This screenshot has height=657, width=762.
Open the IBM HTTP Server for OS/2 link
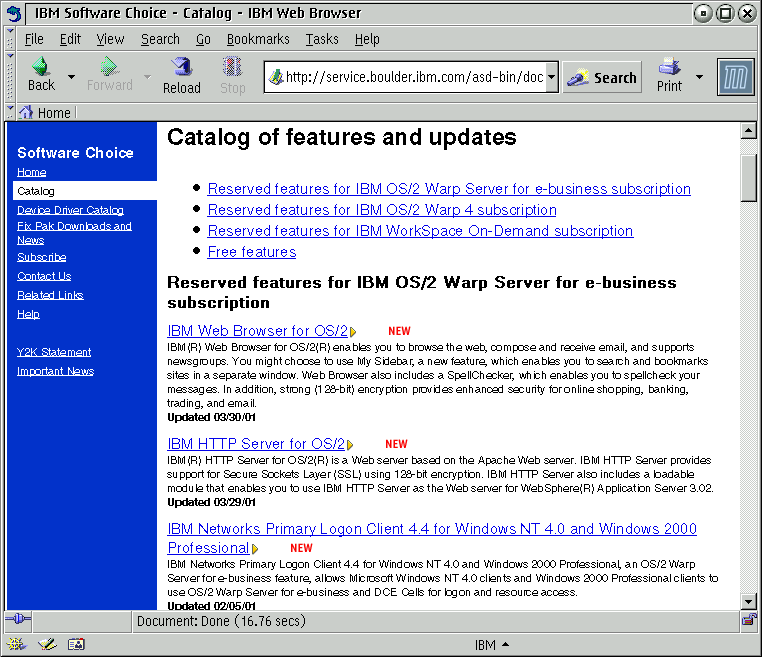pyautogui.click(x=256, y=443)
